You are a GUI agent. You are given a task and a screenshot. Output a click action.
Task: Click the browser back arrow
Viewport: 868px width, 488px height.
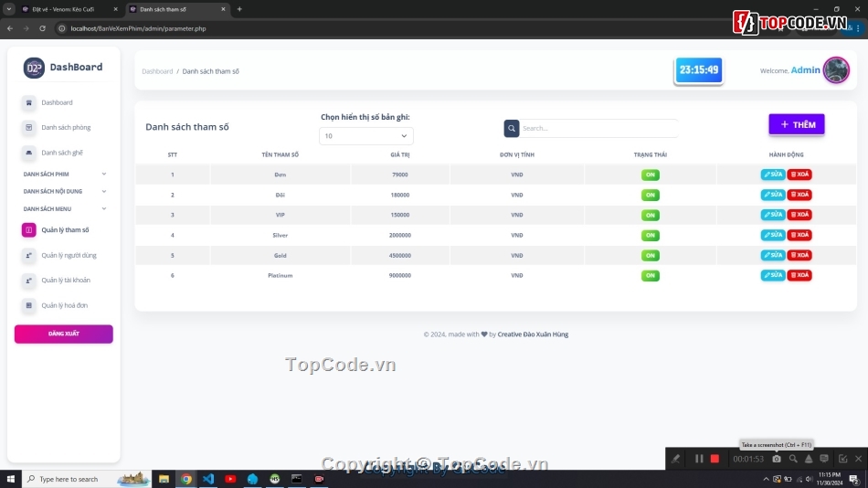(x=10, y=28)
